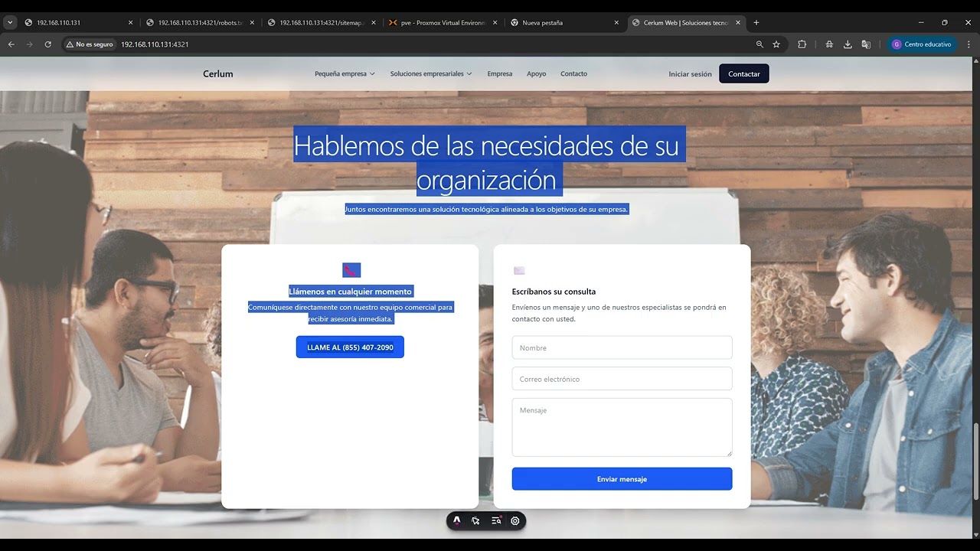The image size is (980, 551).
Task: Open a new browser tab
Action: point(756,23)
